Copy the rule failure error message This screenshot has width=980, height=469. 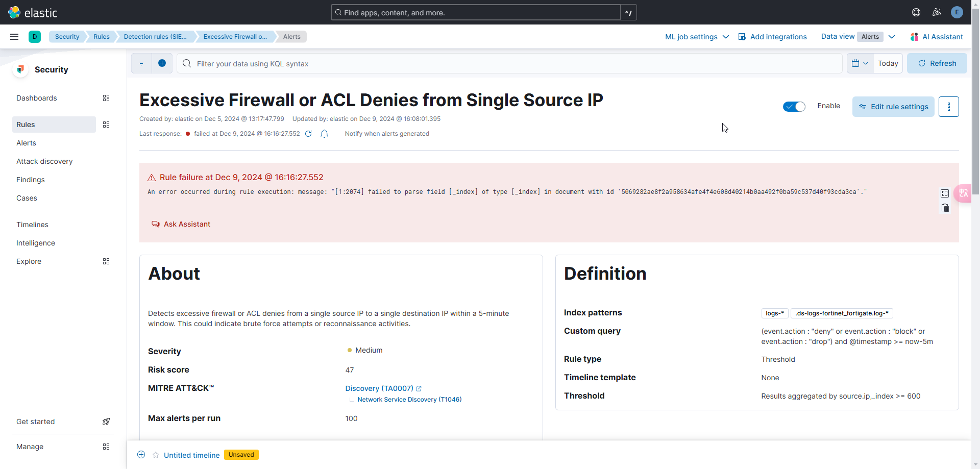(x=945, y=208)
